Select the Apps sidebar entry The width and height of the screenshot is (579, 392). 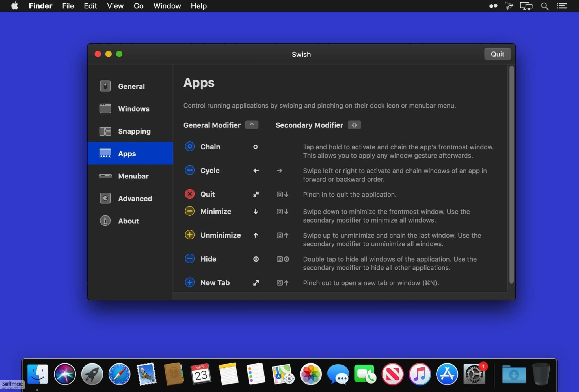(130, 153)
